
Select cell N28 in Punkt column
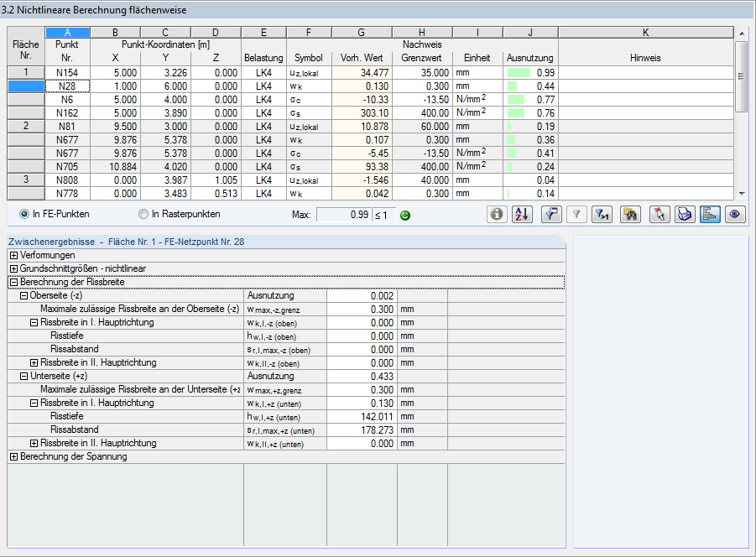(67, 86)
